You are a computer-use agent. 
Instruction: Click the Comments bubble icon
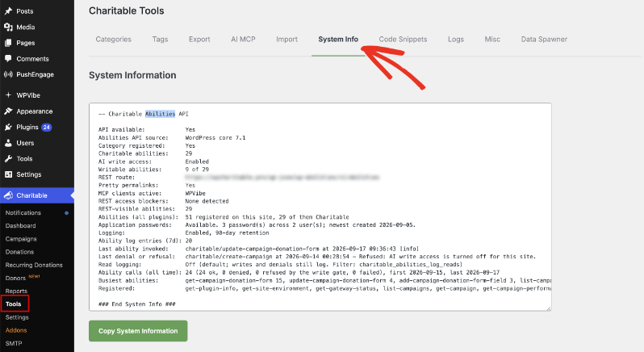click(8, 59)
